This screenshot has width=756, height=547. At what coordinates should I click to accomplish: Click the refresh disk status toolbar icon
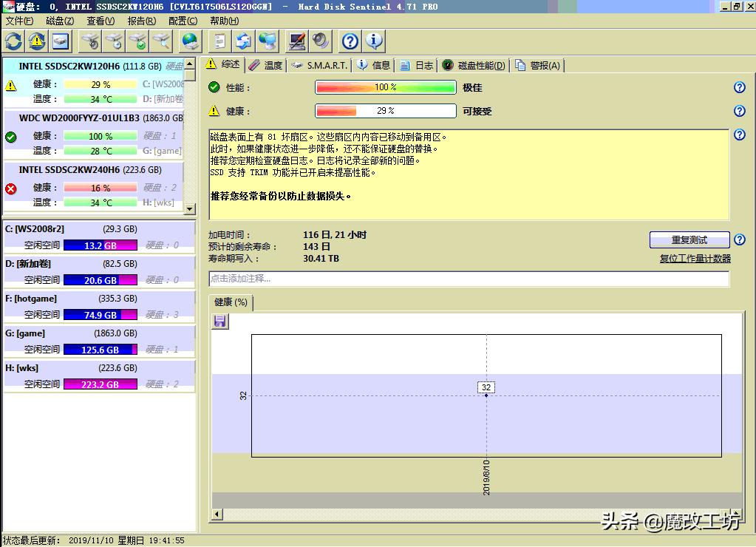coord(13,41)
